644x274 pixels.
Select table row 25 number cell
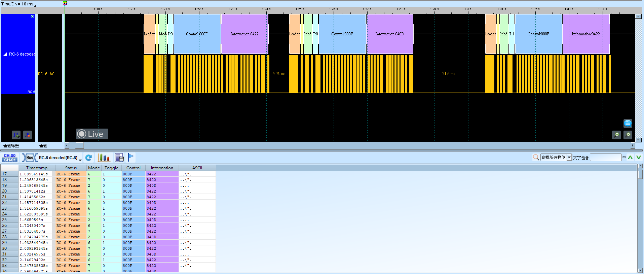pos(9,220)
